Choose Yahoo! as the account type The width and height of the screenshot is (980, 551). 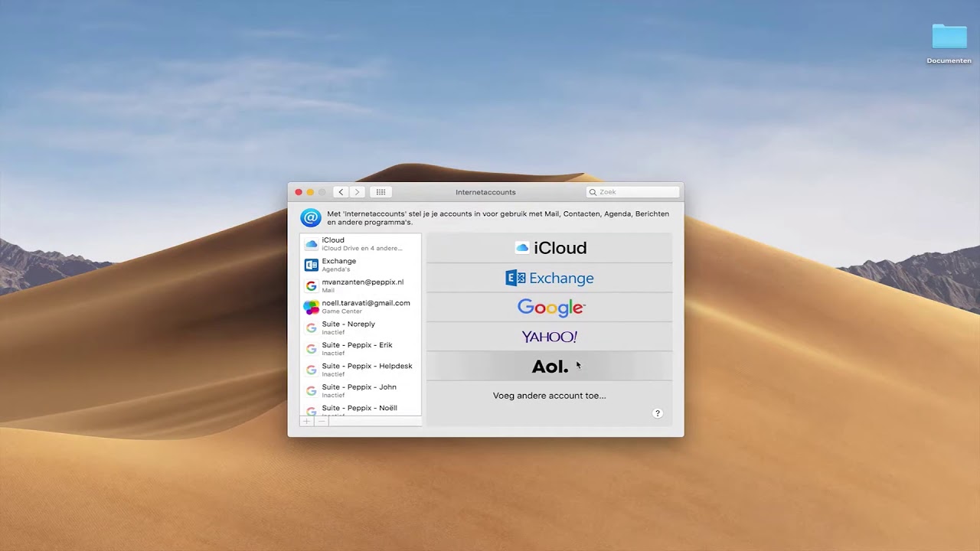[550, 337]
